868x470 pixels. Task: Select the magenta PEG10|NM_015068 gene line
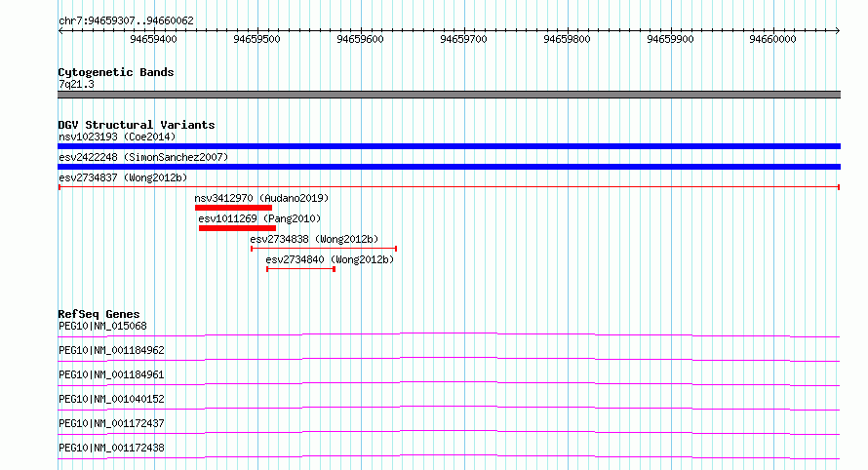click(449, 334)
